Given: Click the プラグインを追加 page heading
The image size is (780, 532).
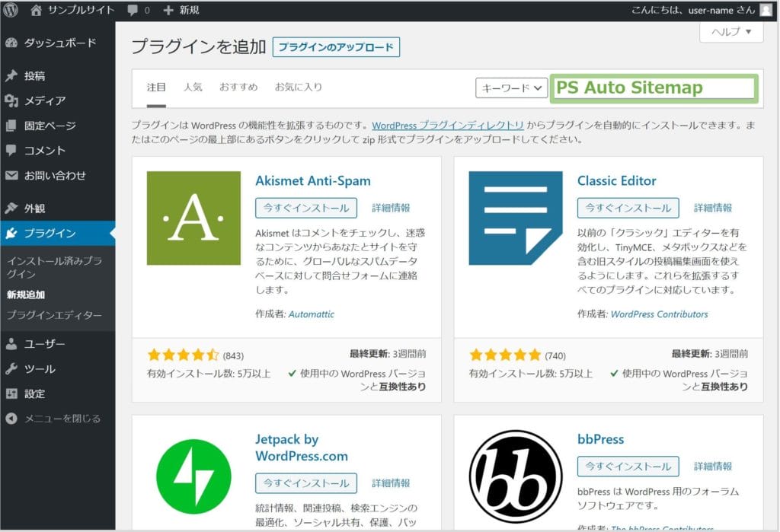Looking at the screenshot, I should click(199, 46).
